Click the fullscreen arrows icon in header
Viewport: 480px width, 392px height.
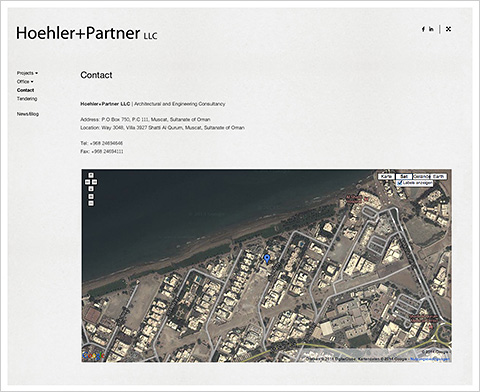pyautogui.click(x=448, y=29)
